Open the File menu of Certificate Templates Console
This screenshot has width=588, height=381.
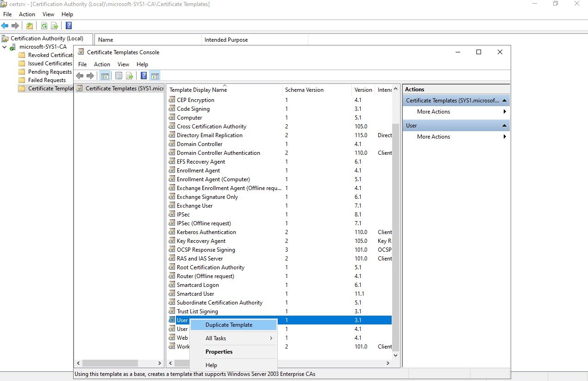click(82, 64)
